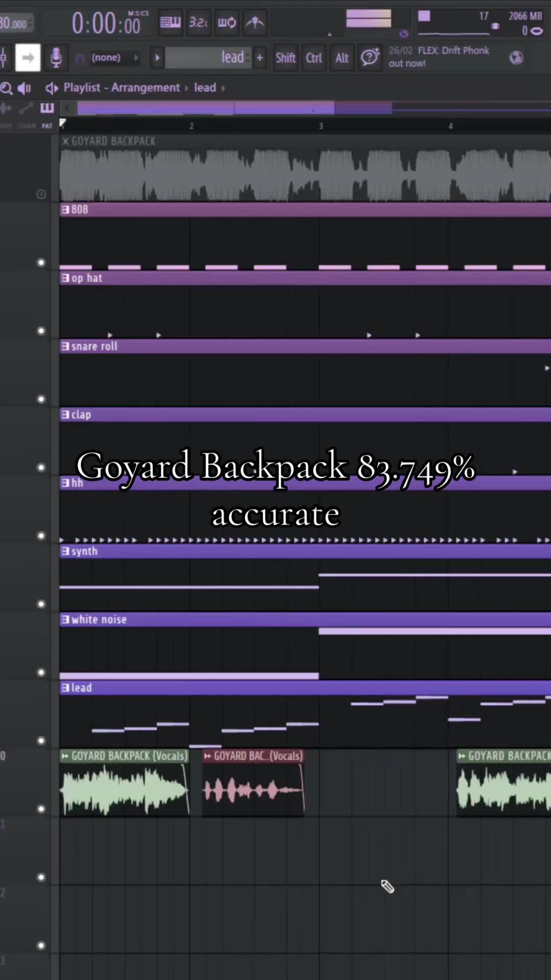Click the magnifier zoom tool in playlist toolbar
Viewport: 551px width, 980px height.
click(x=6, y=88)
